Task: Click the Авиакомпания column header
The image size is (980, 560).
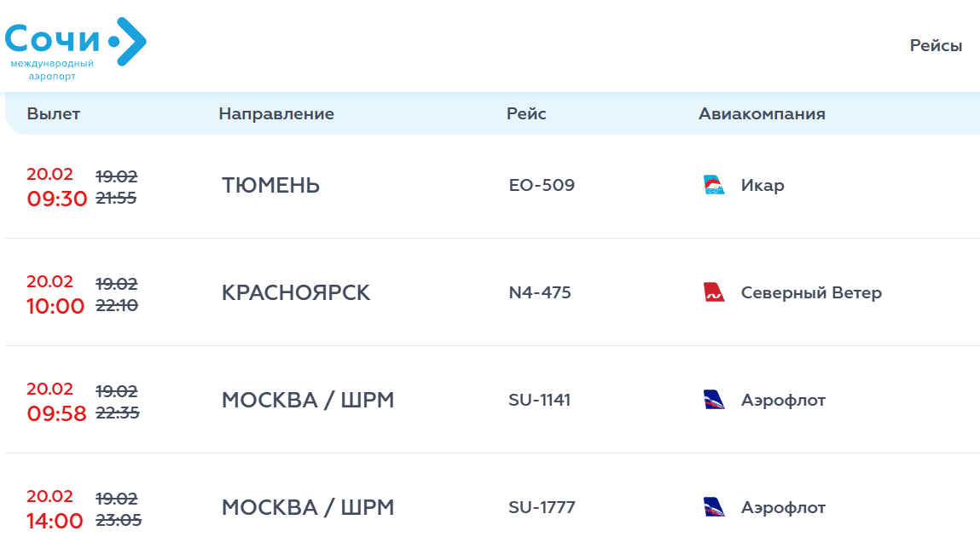Action: [x=762, y=114]
